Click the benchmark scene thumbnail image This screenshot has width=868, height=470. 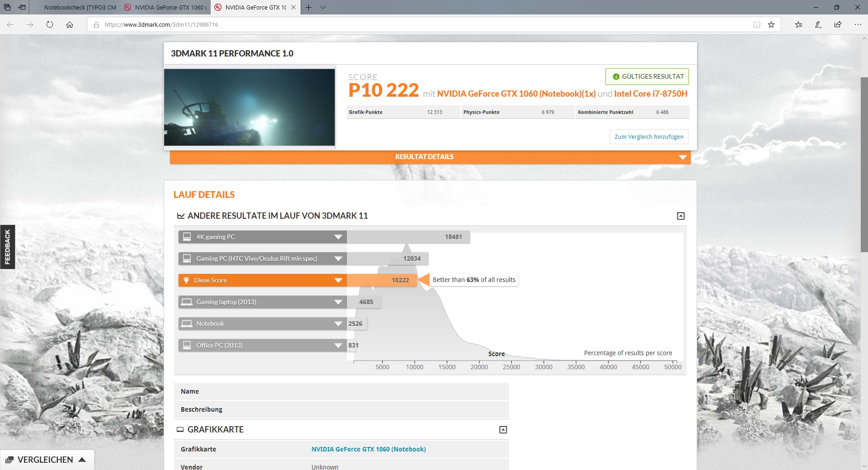(250, 107)
